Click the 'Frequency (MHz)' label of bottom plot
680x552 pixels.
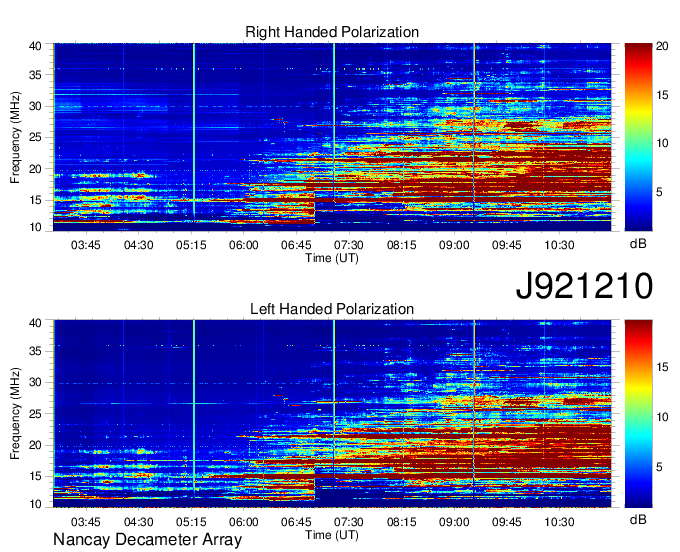15,414
